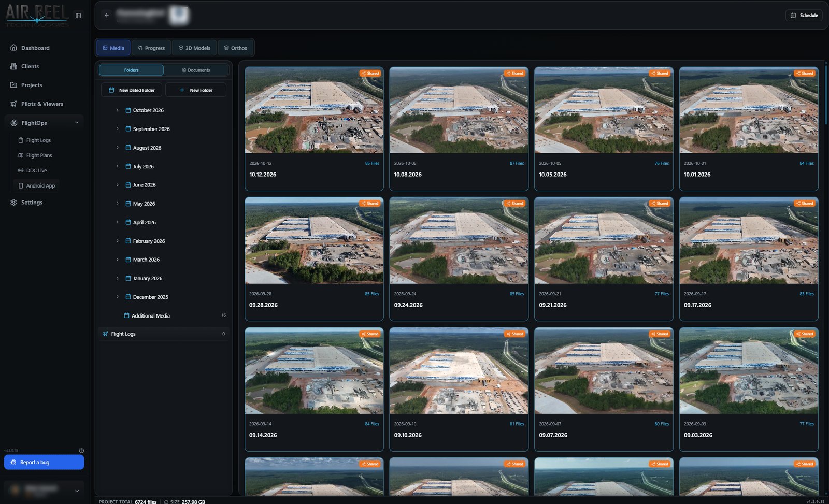Viewport: 829px width, 504px height.
Task: Expand the user account dropdown chevron
Action: tap(77, 491)
